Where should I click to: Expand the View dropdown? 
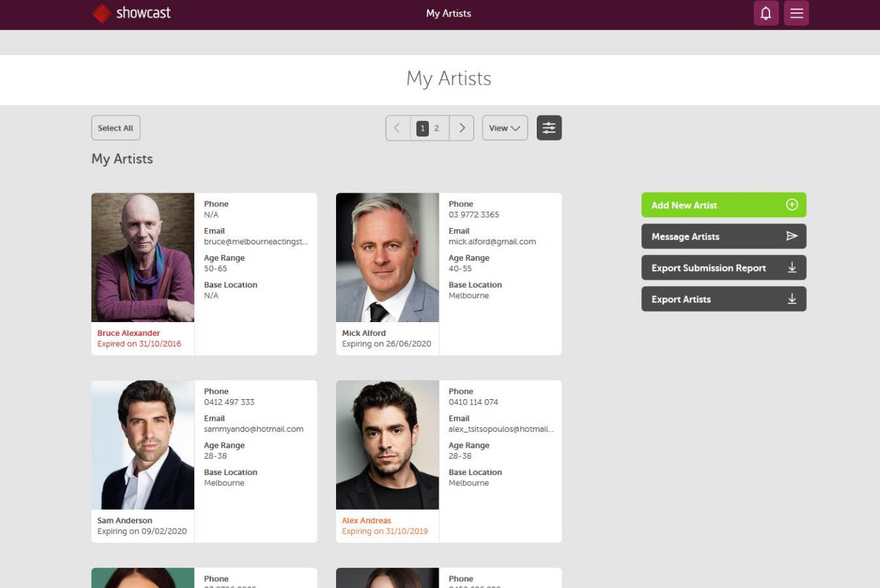tap(505, 128)
